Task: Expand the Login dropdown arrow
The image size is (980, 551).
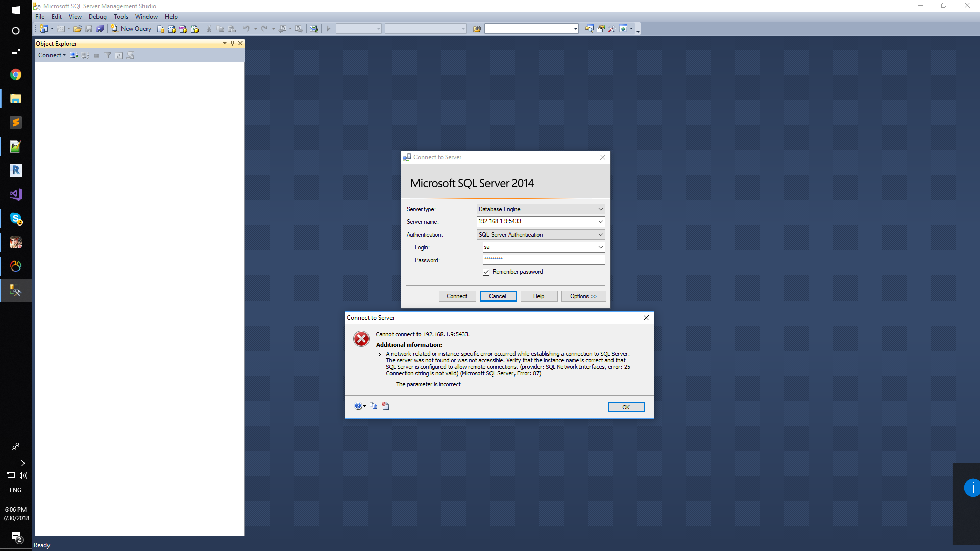Action: click(600, 247)
